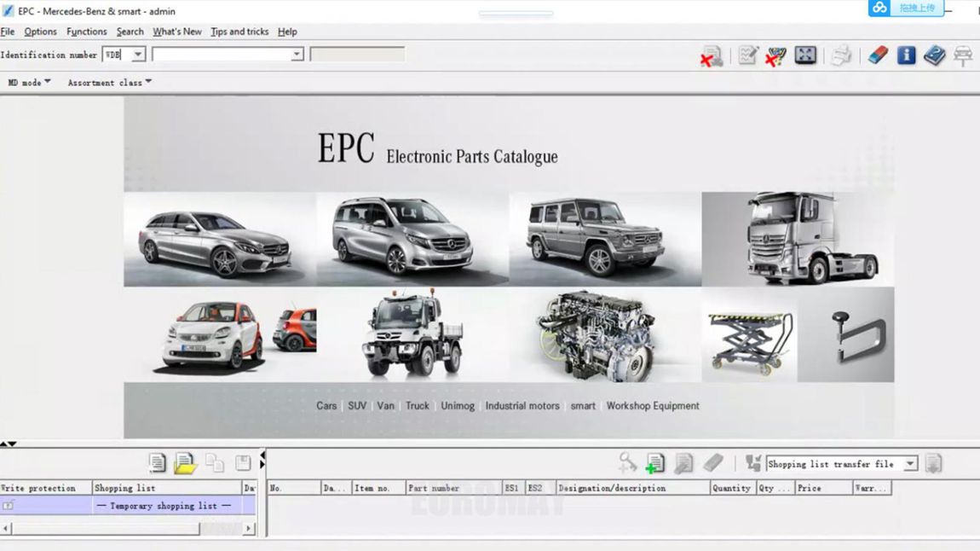Open the Shopping list transfer file dropdown

[x=911, y=464]
